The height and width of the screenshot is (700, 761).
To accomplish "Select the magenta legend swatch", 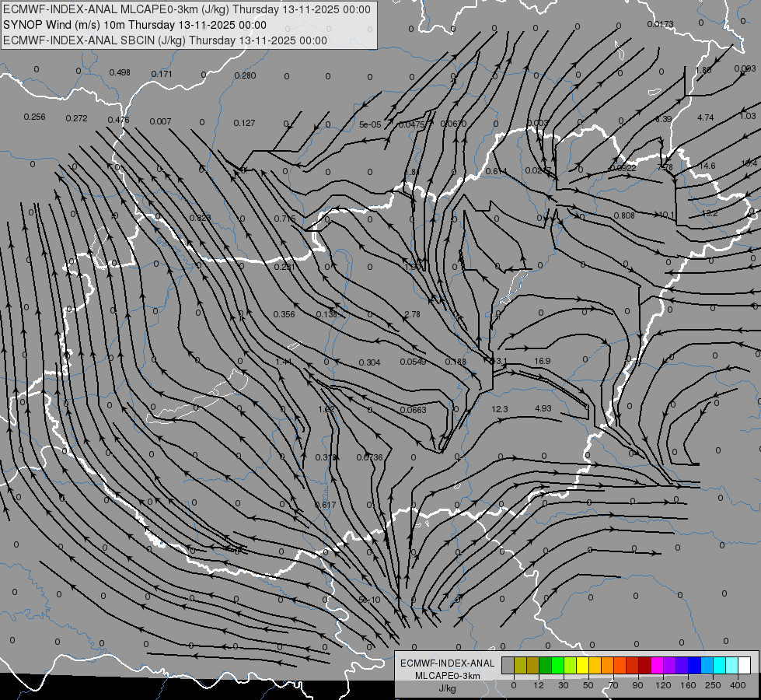I will (x=657, y=666).
